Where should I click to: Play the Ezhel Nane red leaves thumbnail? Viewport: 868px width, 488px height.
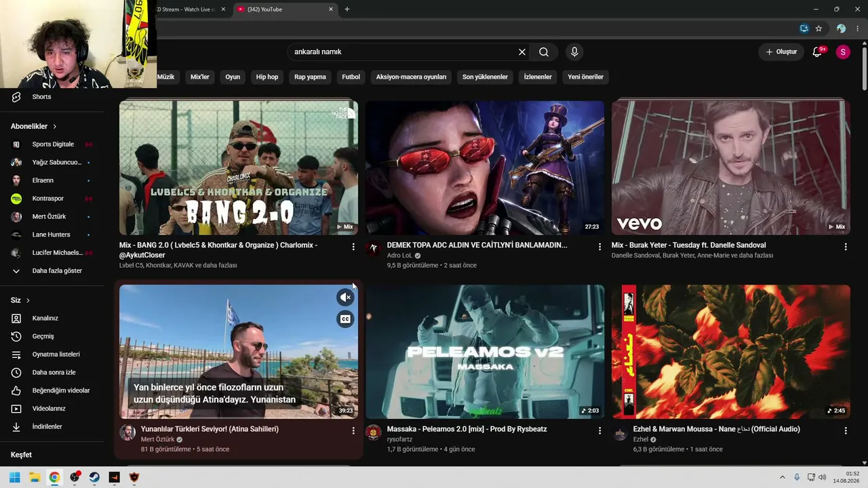[731, 352]
